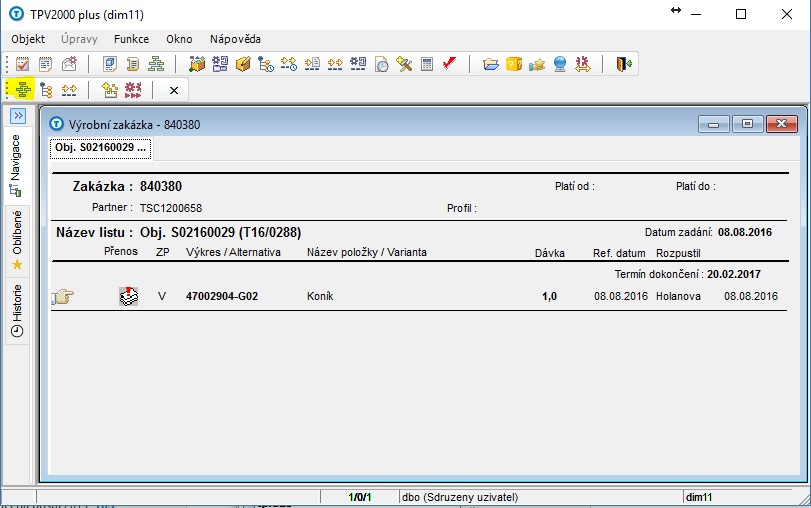Open the calculator icon in toolbar
This screenshot has width=811, height=508.
[x=427, y=64]
